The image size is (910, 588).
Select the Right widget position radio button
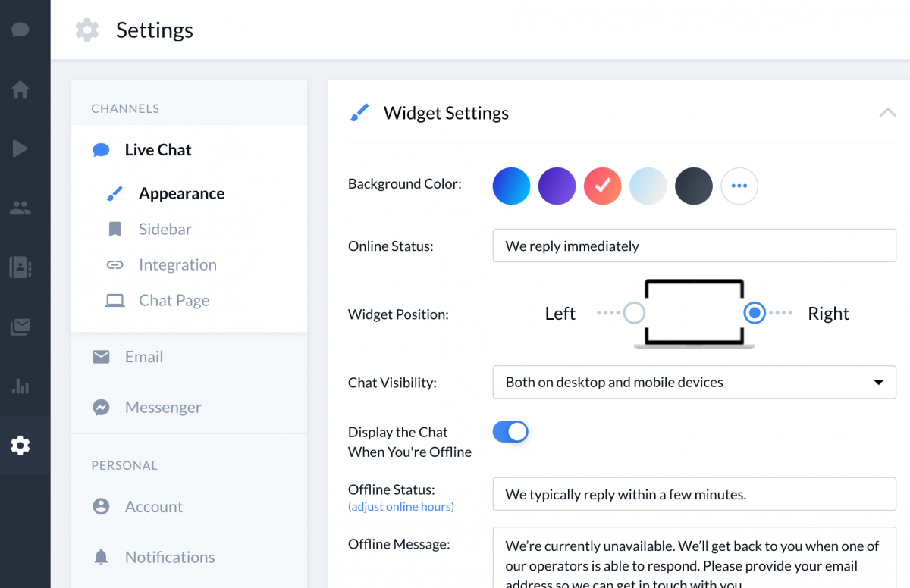click(x=755, y=313)
